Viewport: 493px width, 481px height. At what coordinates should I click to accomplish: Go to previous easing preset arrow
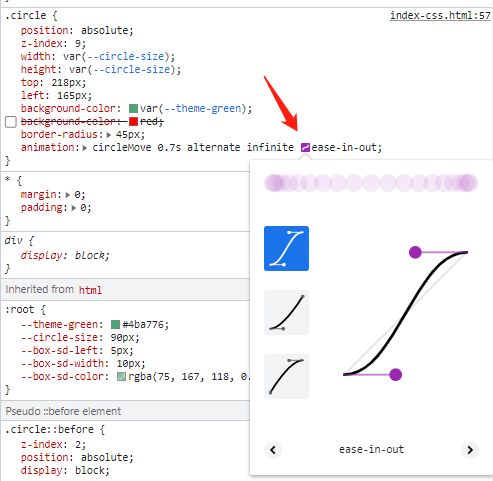(273, 450)
